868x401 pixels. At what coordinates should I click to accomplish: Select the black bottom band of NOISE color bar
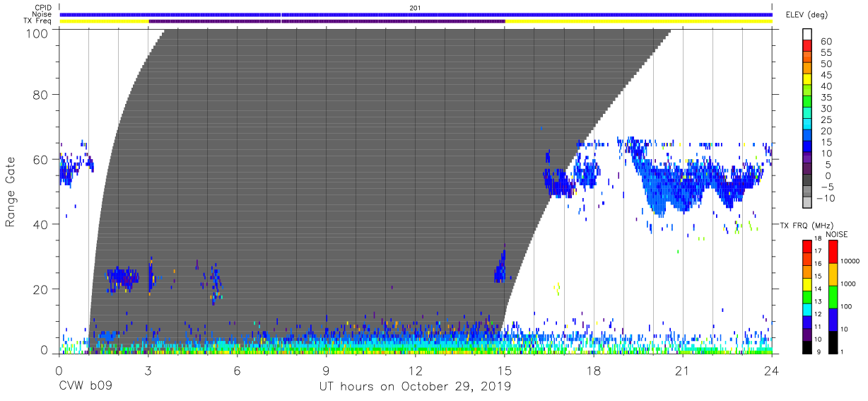pos(833,341)
